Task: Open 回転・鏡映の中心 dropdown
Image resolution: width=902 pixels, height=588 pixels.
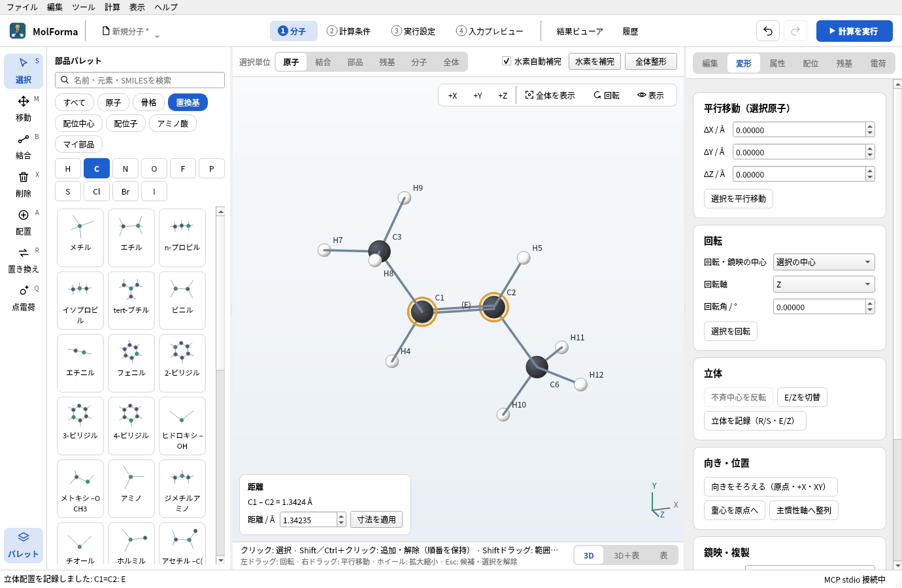Action: pyautogui.click(x=824, y=262)
